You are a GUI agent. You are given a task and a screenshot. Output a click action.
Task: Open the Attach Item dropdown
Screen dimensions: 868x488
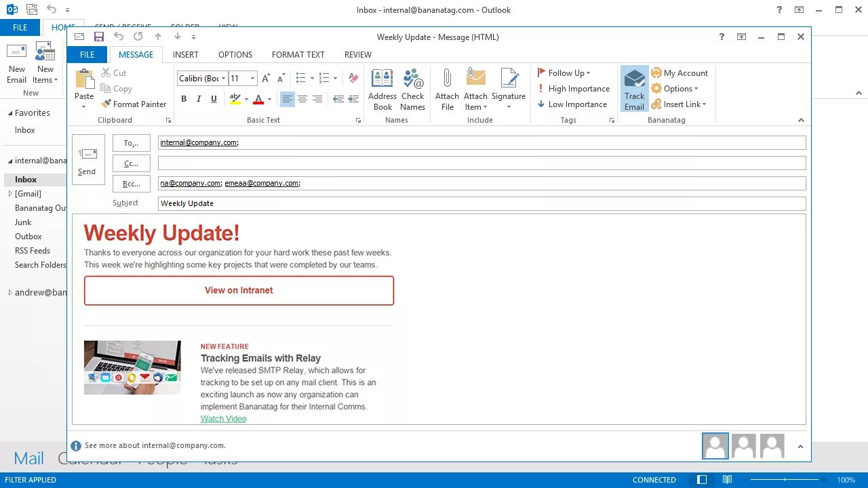click(x=475, y=89)
